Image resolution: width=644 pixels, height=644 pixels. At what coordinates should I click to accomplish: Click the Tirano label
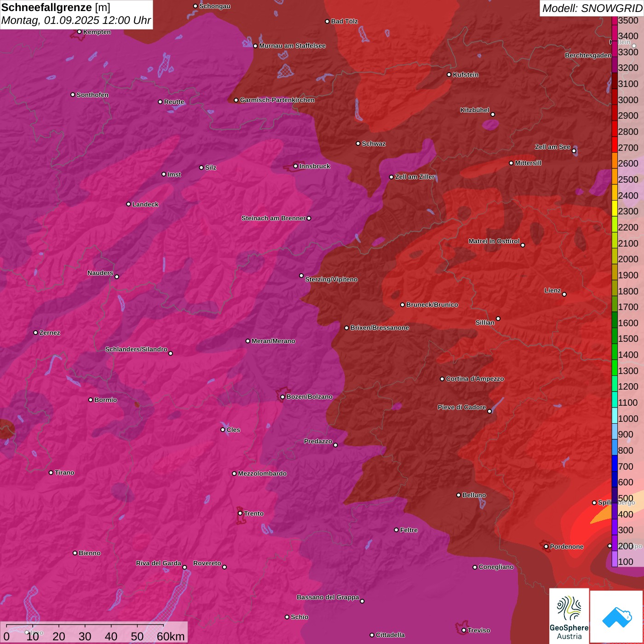[x=64, y=472]
